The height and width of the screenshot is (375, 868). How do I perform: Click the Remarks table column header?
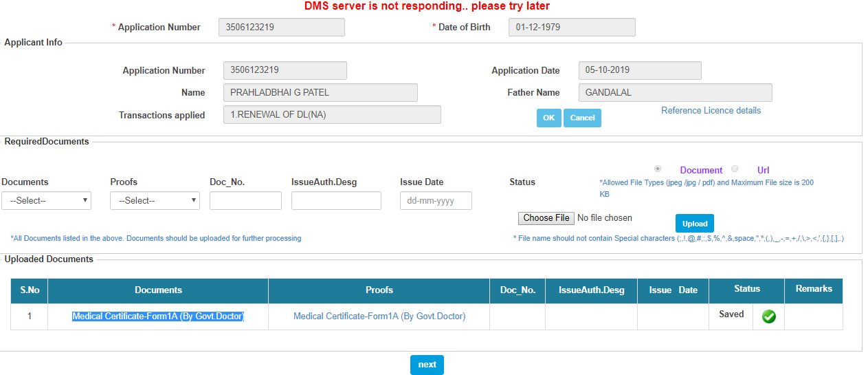tap(814, 290)
